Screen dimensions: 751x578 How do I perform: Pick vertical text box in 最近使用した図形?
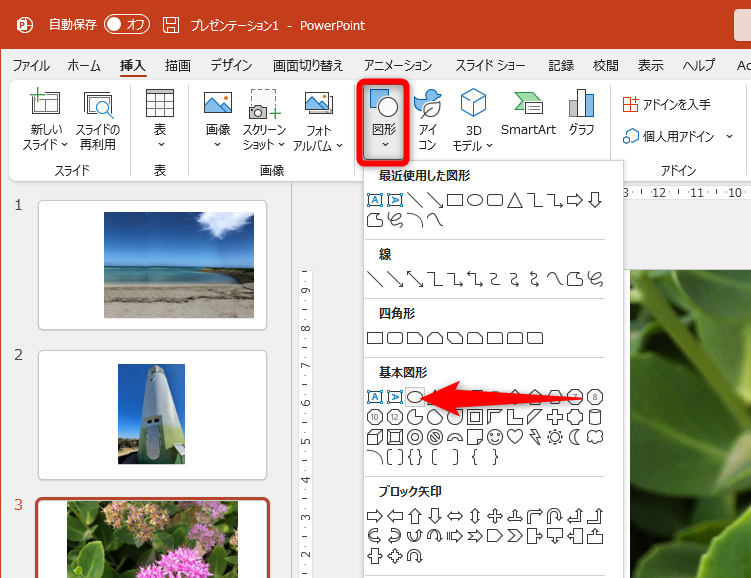pyautogui.click(x=395, y=200)
